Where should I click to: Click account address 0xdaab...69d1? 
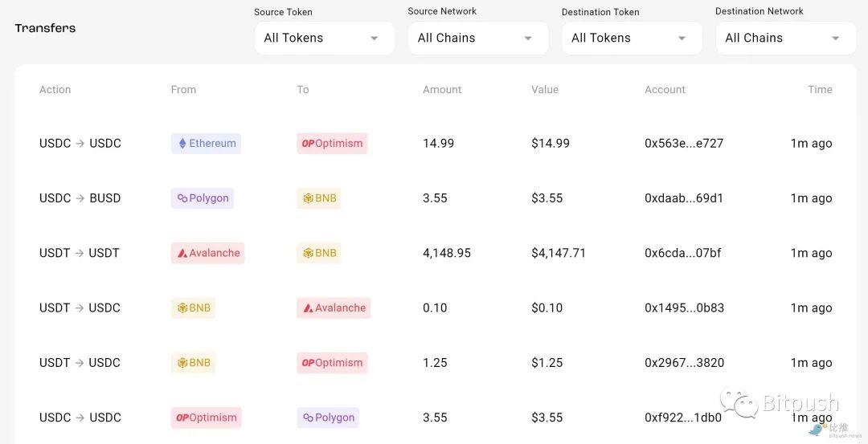684,198
